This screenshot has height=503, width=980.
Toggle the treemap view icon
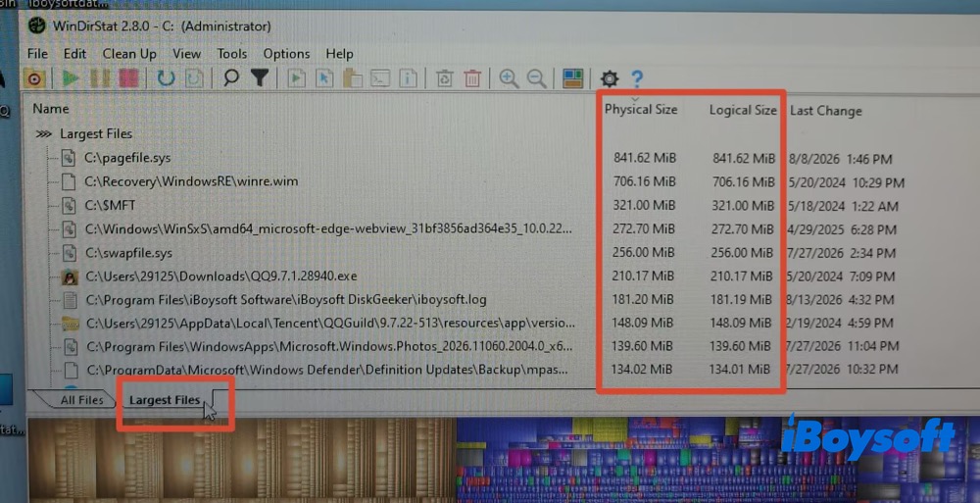coord(572,78)
